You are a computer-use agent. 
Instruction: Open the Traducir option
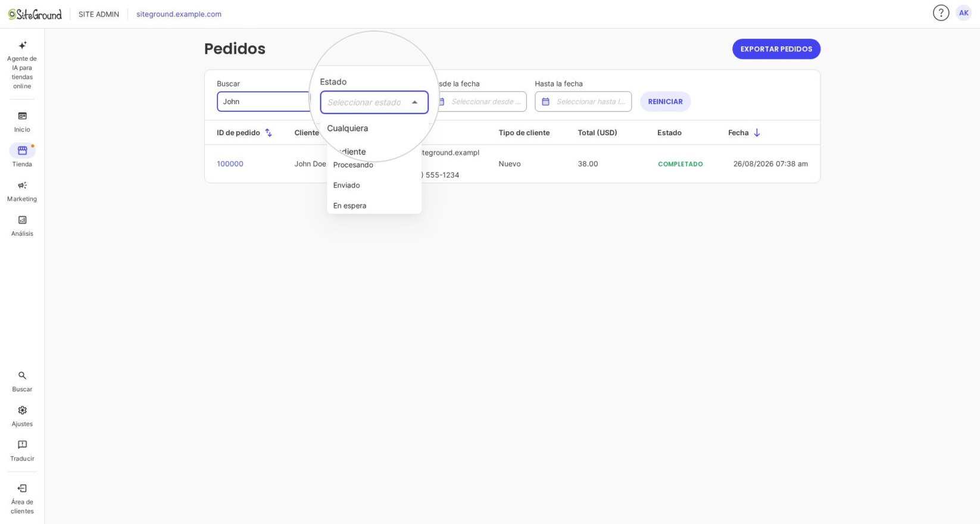click(22, 451)
